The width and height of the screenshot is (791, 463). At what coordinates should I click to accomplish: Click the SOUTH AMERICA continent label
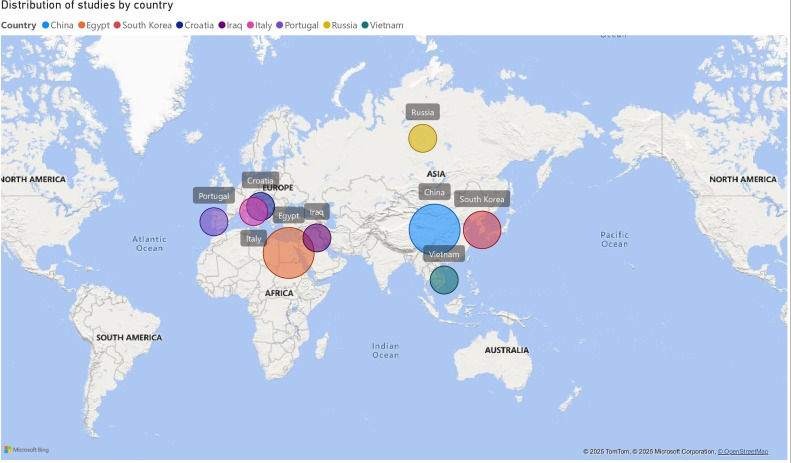pos(129,337)
